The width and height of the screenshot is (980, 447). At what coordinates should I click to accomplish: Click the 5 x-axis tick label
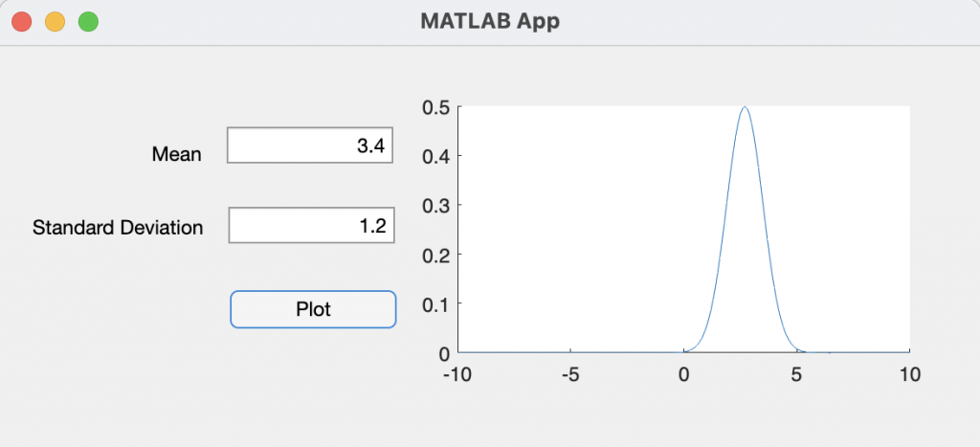796,373
